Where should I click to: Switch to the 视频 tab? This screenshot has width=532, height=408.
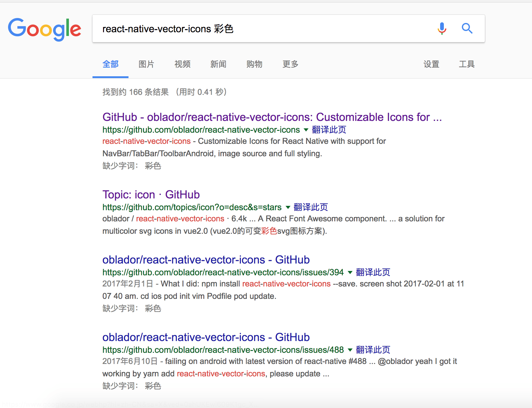coord(183,64)
